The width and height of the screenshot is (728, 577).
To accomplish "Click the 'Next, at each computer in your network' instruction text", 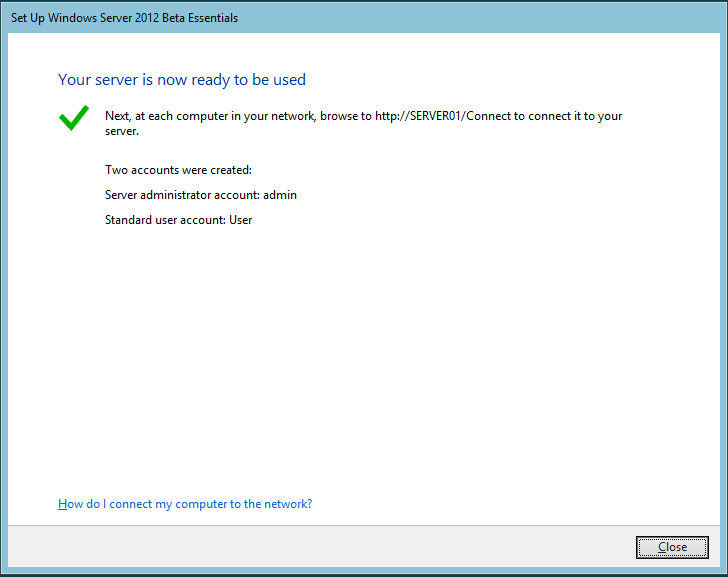I will (x=363, y=123).
